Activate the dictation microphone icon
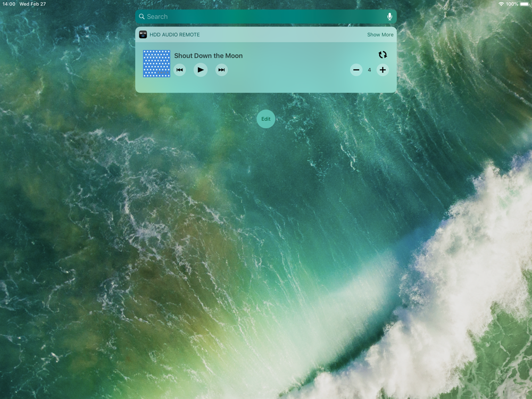532x399 pixels. pos(390,16)
